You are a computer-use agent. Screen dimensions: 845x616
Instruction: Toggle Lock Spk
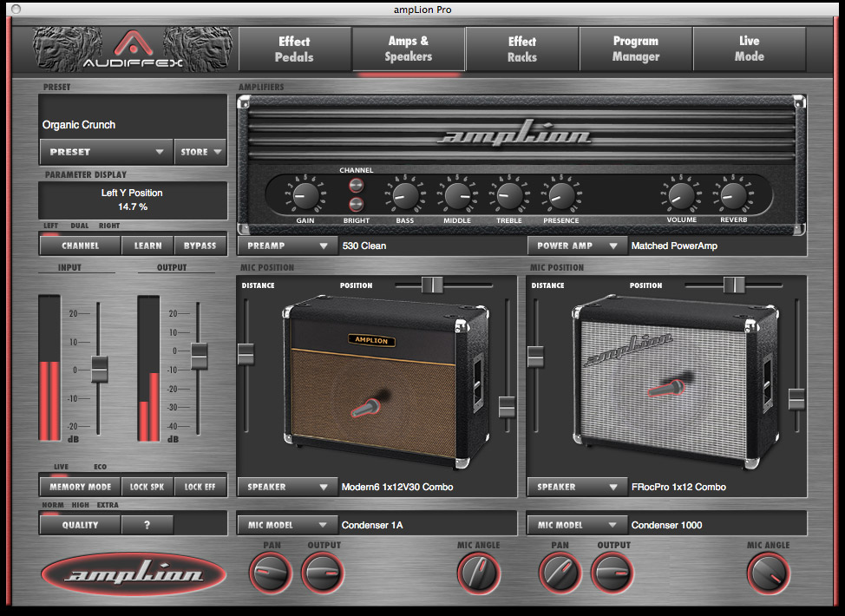click(147, 487)
